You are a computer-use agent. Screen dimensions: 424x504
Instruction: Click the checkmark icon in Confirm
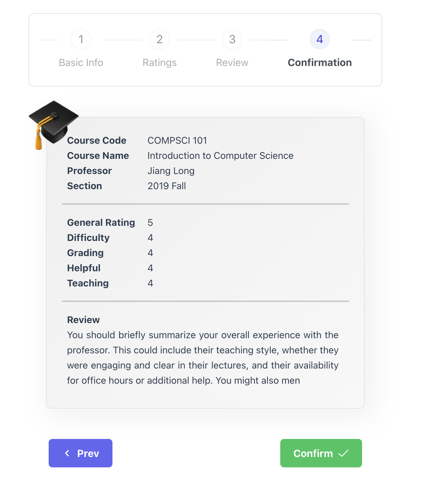tap(343, 453)
